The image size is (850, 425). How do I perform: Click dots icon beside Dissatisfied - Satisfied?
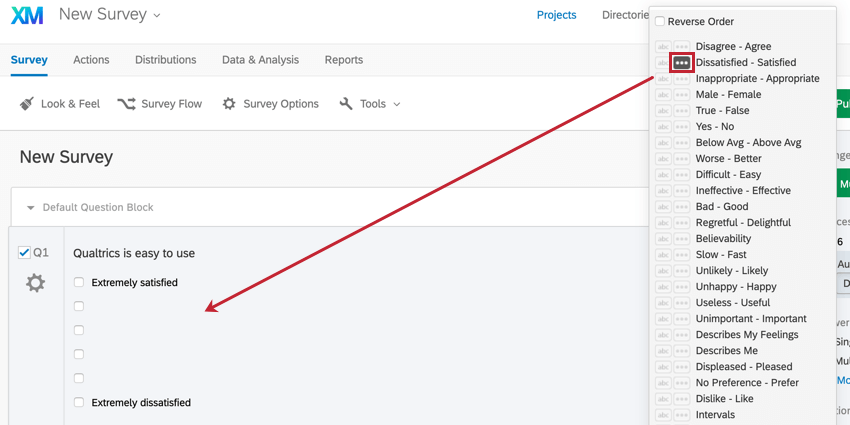click(x=681, y=63)
